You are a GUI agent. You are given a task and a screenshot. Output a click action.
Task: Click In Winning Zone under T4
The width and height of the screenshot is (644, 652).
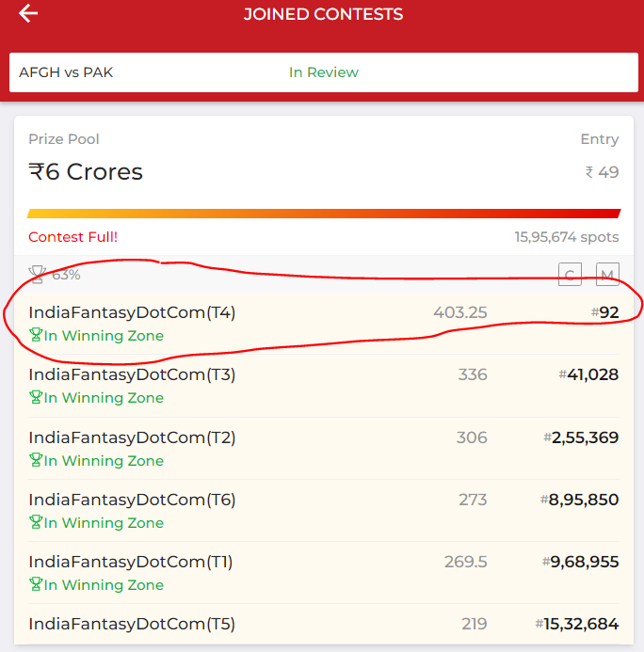(x=104, y=335)
